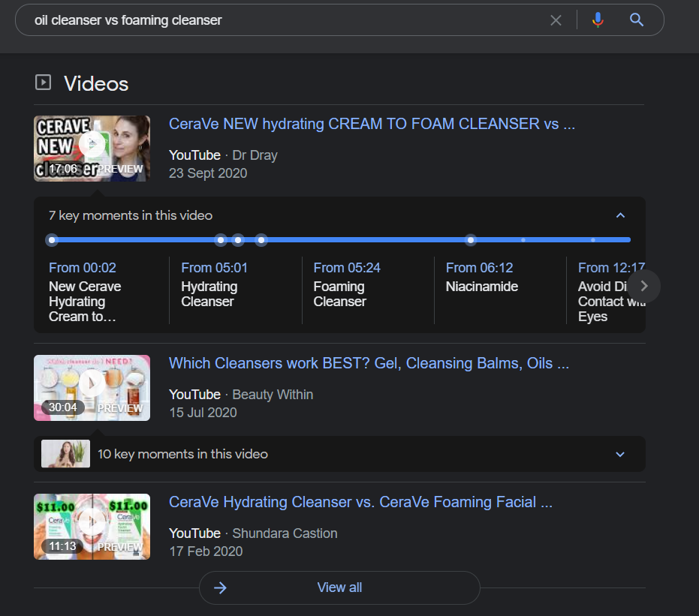This screenshot has width=699, height=616.
Task: Click the Videos section heading
Action: [96, 83]
